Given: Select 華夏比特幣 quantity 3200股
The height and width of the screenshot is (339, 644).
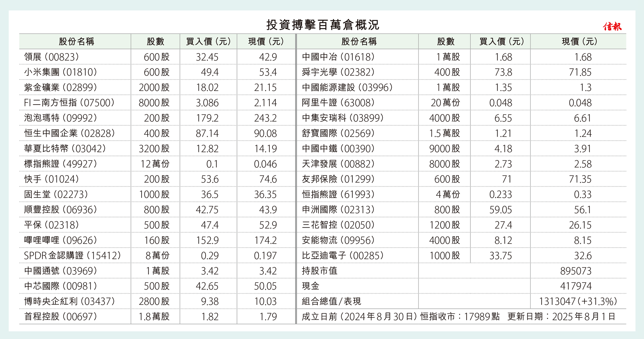Looking at the screenshot, I should 154,149.
